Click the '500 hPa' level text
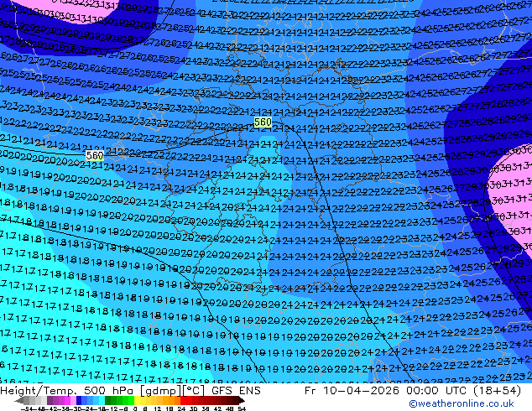Screen dimensions: 532x411 (109, 390)
